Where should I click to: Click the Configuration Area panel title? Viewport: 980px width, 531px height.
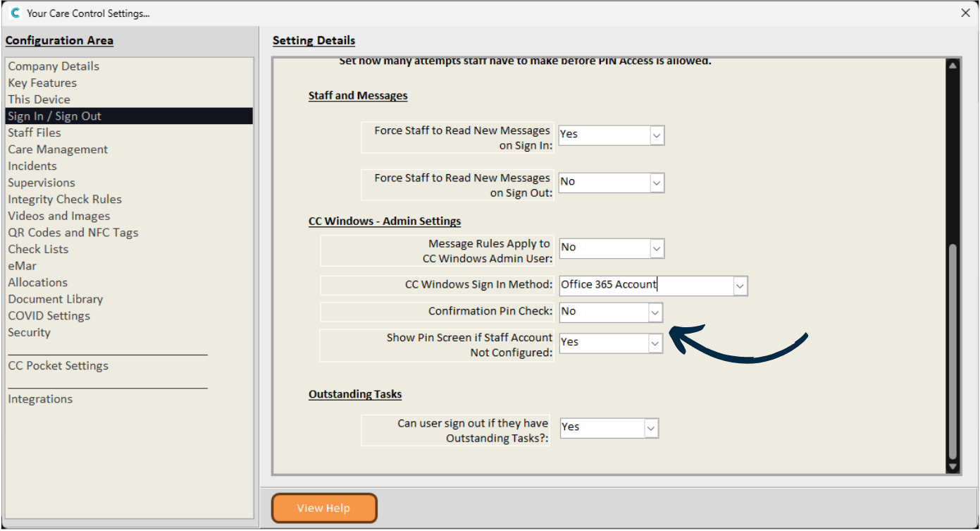point(59,41)
